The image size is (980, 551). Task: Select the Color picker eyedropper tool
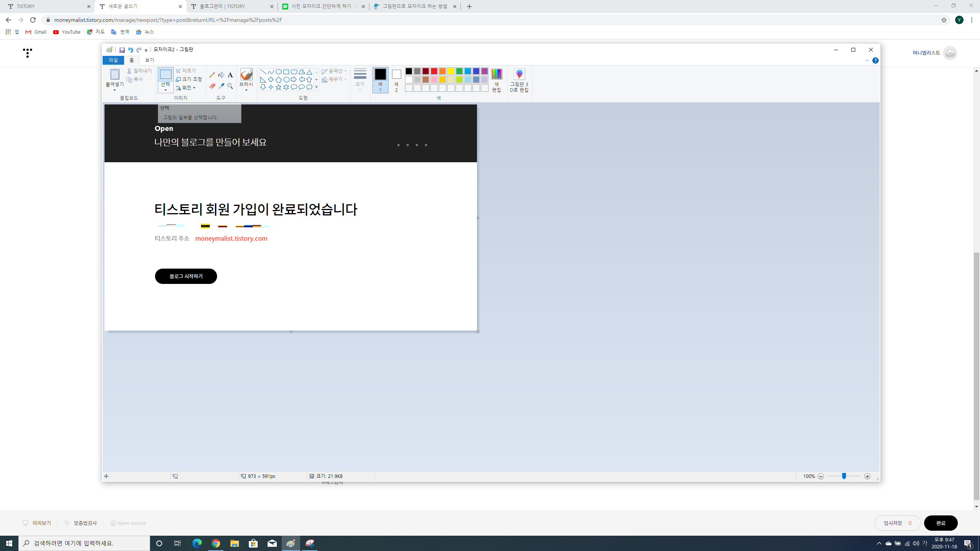221,86
